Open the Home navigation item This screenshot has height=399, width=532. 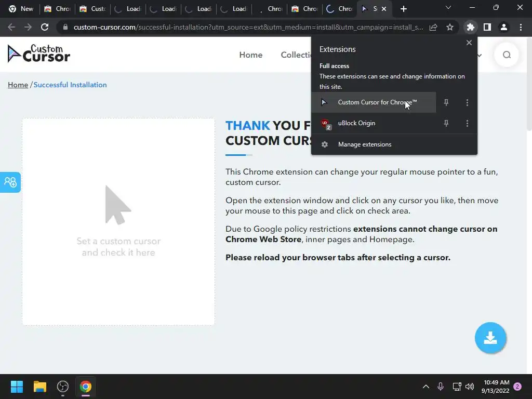point(251,55)
